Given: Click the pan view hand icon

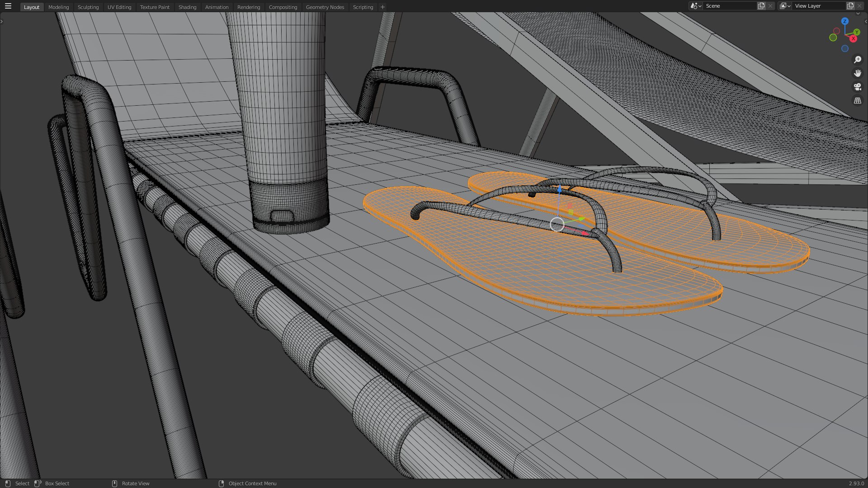Looking at the screenshot, I should point(858,73).
